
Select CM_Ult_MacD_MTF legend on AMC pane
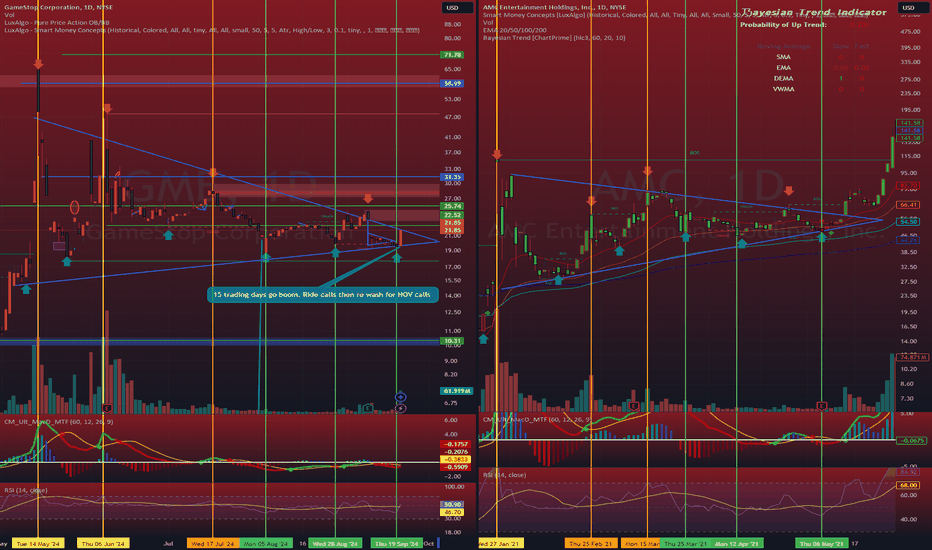click(538, 419)
